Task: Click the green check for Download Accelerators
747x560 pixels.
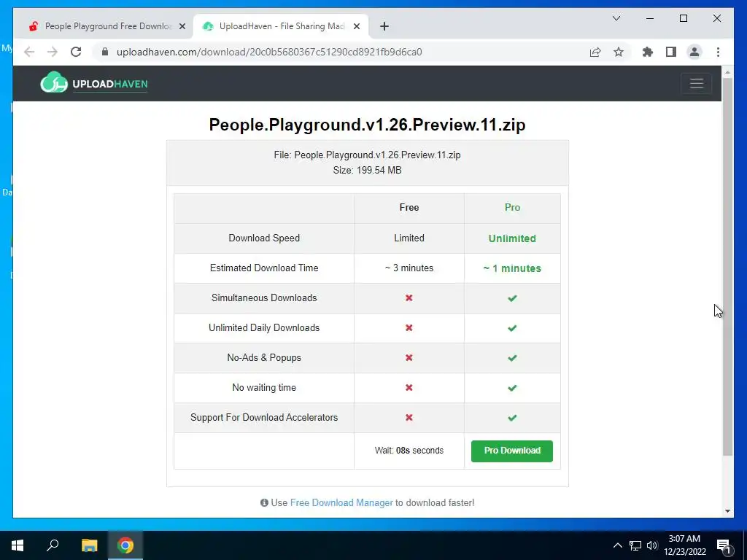Action: coord(512,418)
